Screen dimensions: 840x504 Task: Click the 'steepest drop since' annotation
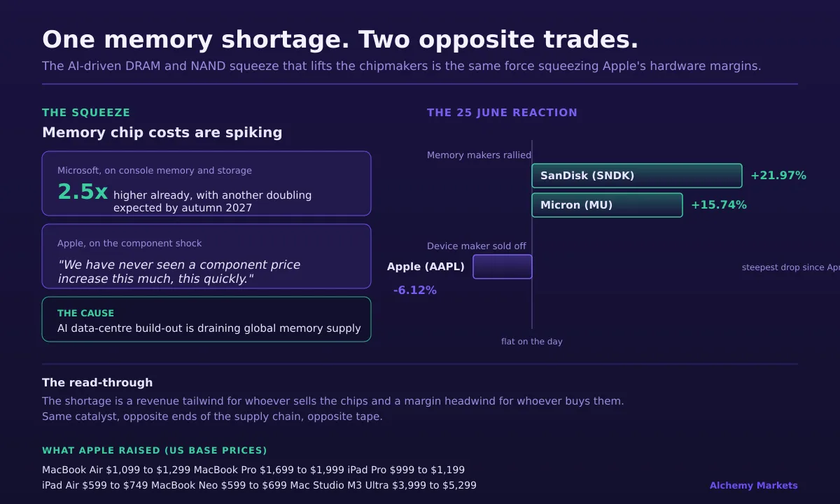click(791, 267)
